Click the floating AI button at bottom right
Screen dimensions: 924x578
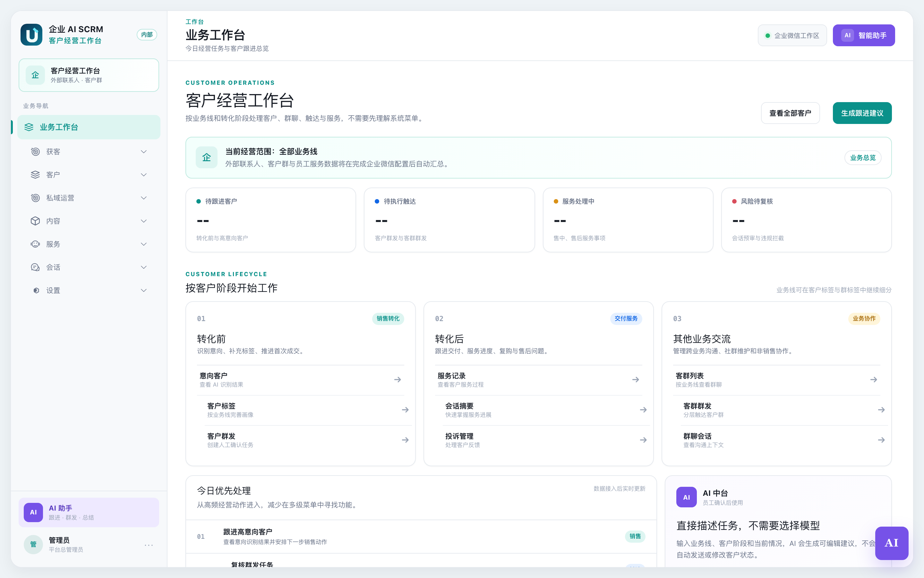(892, 543)
